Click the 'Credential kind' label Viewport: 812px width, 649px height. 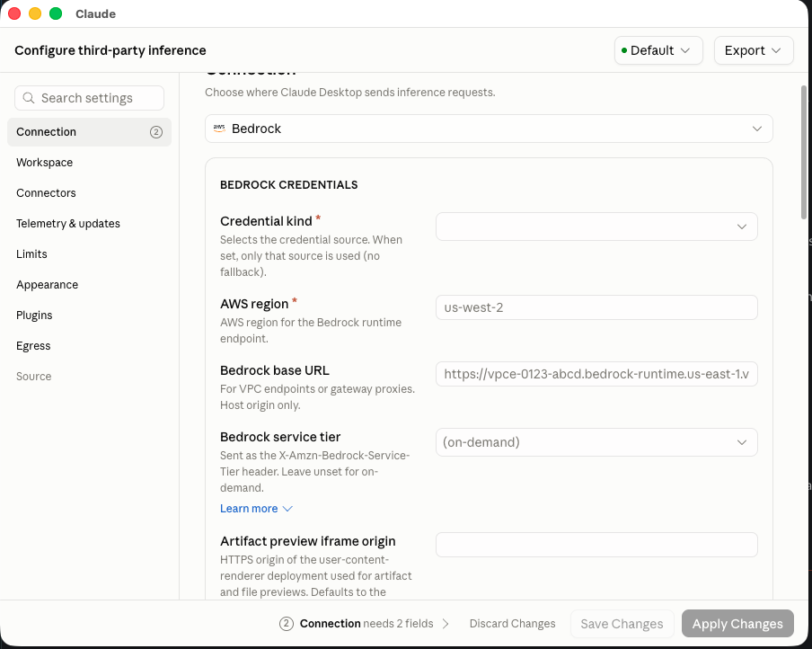(x=266, y=221)
